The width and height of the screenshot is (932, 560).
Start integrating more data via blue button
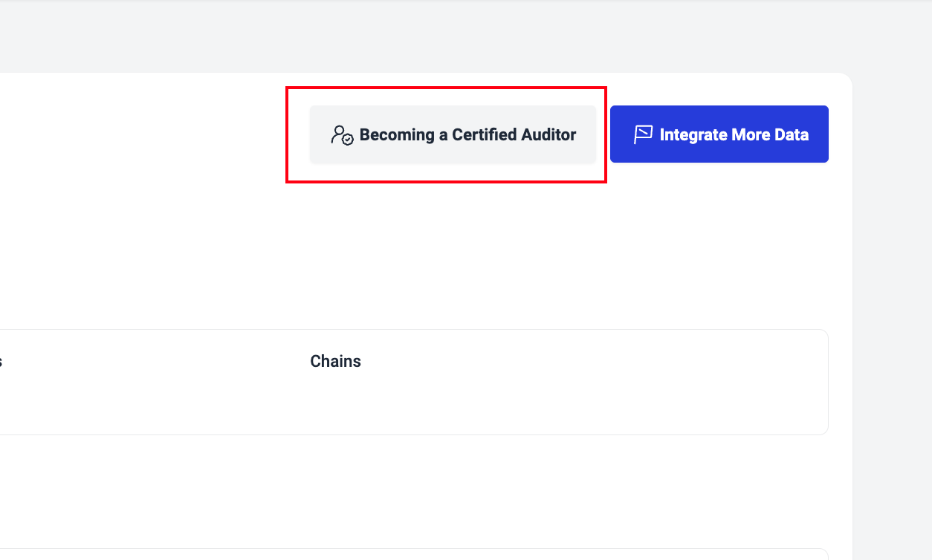719,134
